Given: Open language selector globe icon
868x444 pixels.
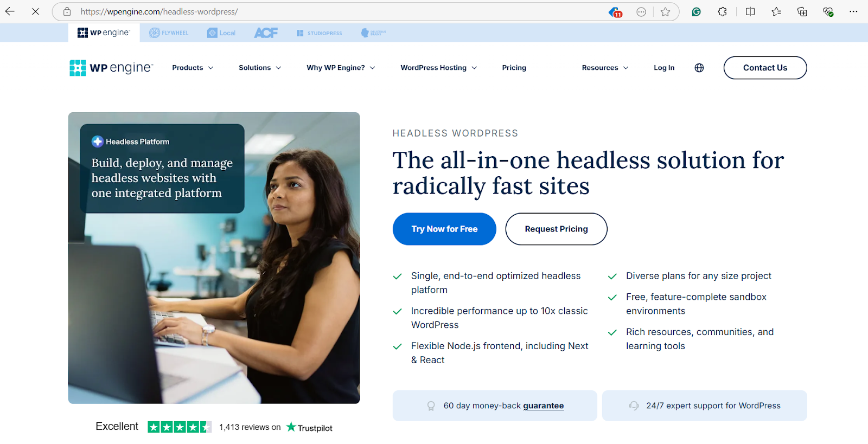Looking at the screenshot, I should click(x=699, y=68).
